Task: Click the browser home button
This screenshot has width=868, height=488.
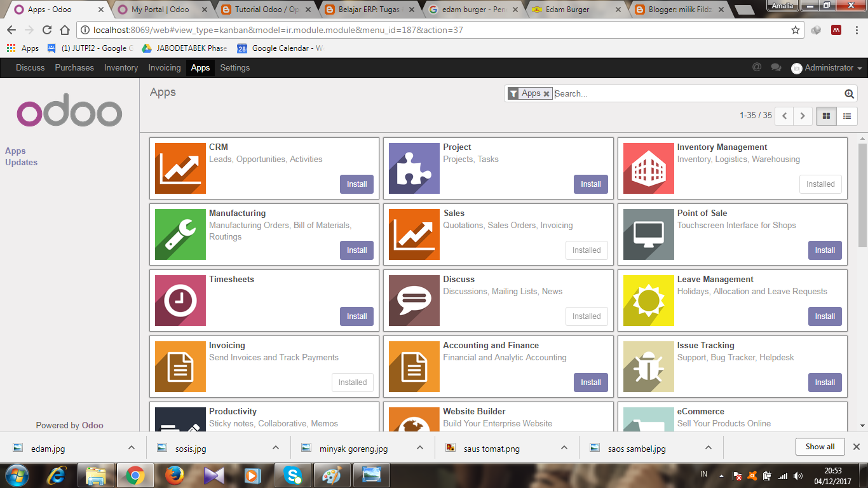Action: (x=64, y=30)
